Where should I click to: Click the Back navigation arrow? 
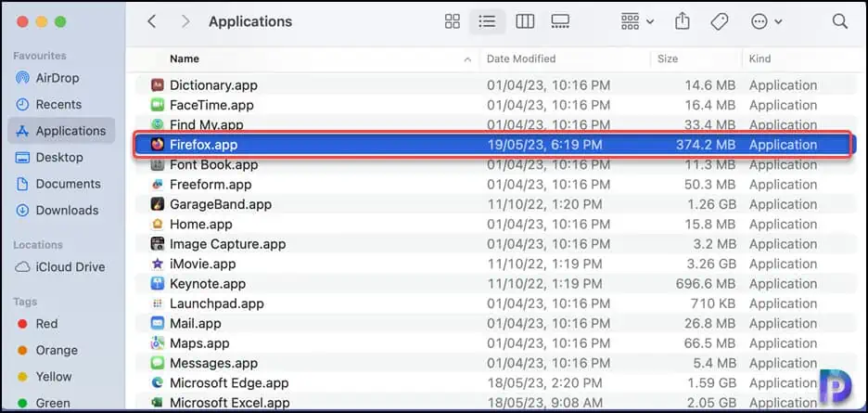click(x=152, y=21)
